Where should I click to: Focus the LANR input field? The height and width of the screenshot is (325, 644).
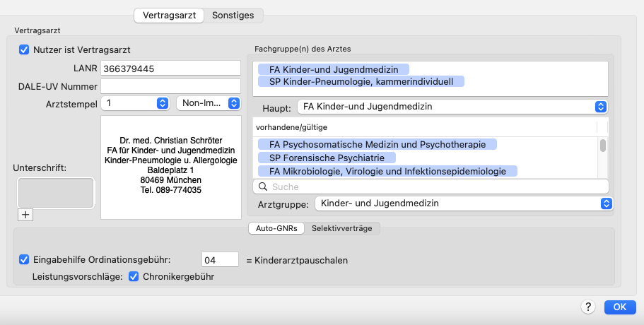tap(170, 68)
